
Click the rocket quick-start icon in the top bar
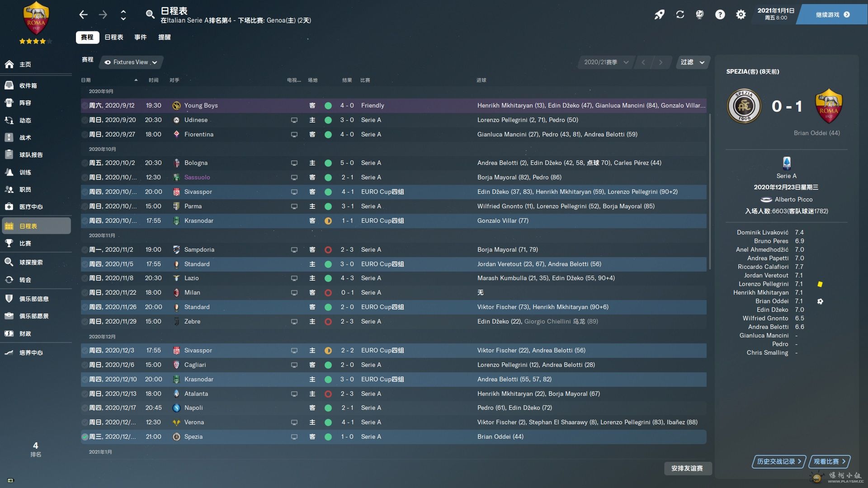[x=660, y=14]
